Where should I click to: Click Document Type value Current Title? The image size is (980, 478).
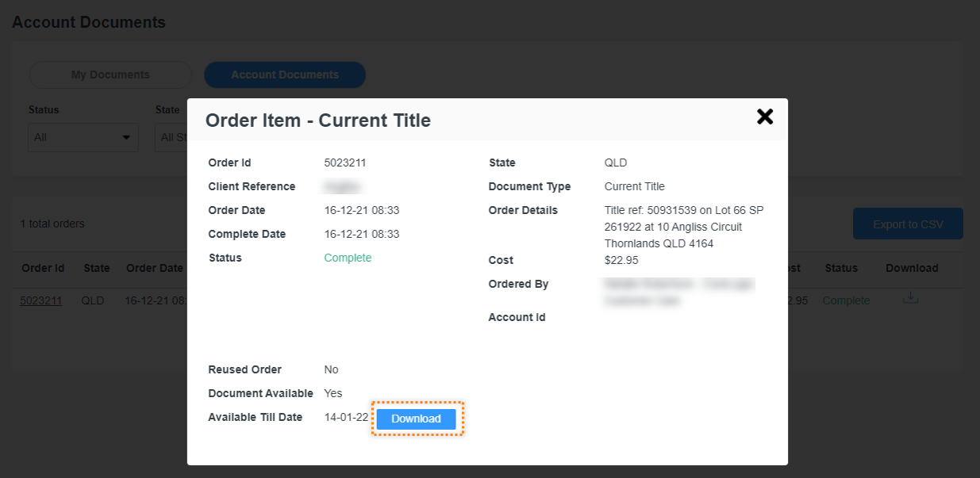click(635, 186)
